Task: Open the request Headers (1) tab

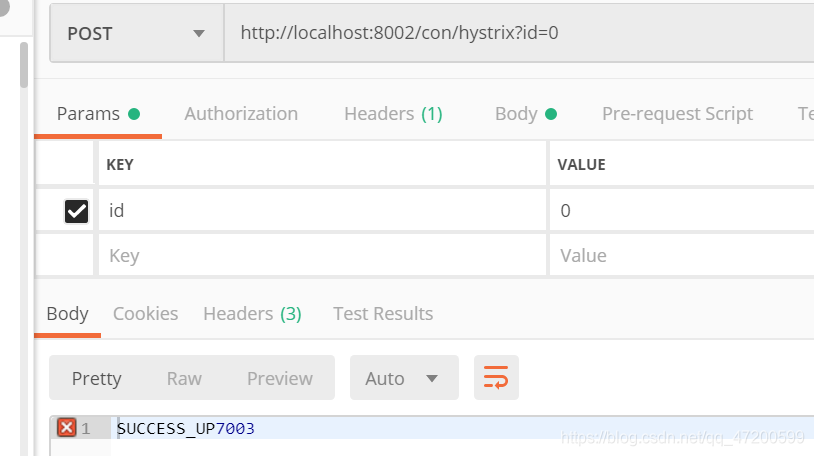Action: tap(393, 114)
